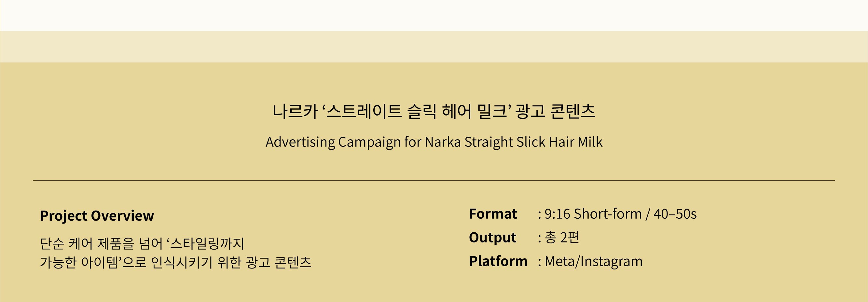This screenshot has width=868, height=302.
Task: Select the "Platform" label
Action: click(498, 261)
